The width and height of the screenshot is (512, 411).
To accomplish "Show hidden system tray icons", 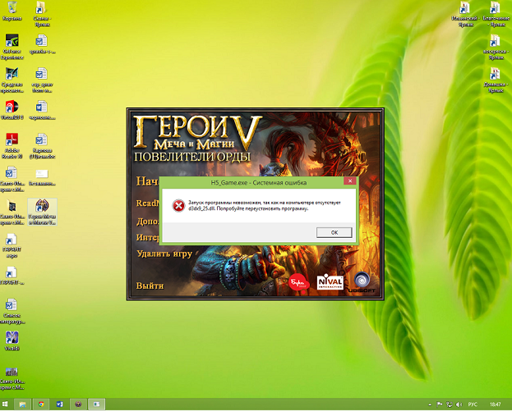I will (x=430, y=404).
